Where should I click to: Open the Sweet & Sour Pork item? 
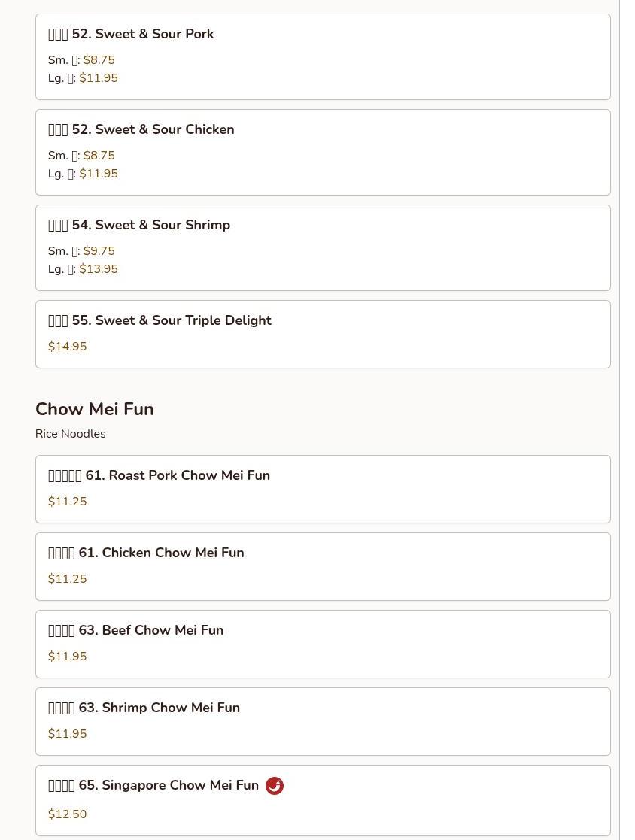click(323, 57)
